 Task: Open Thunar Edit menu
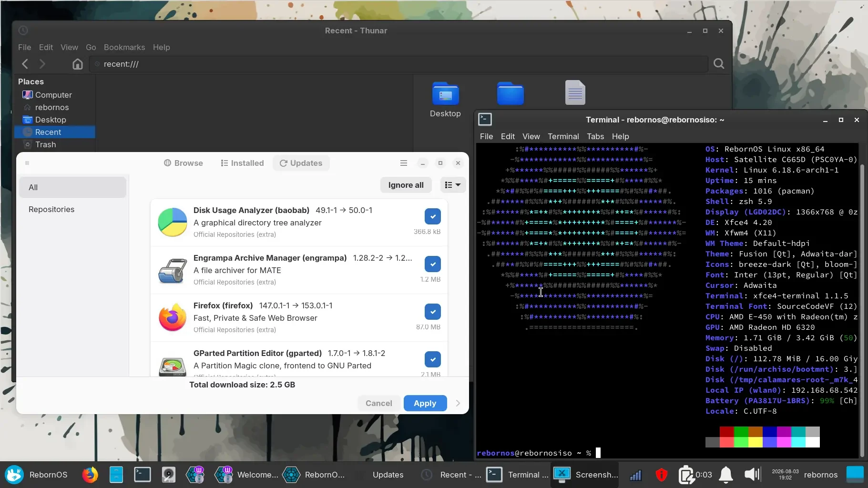[46, 47]
